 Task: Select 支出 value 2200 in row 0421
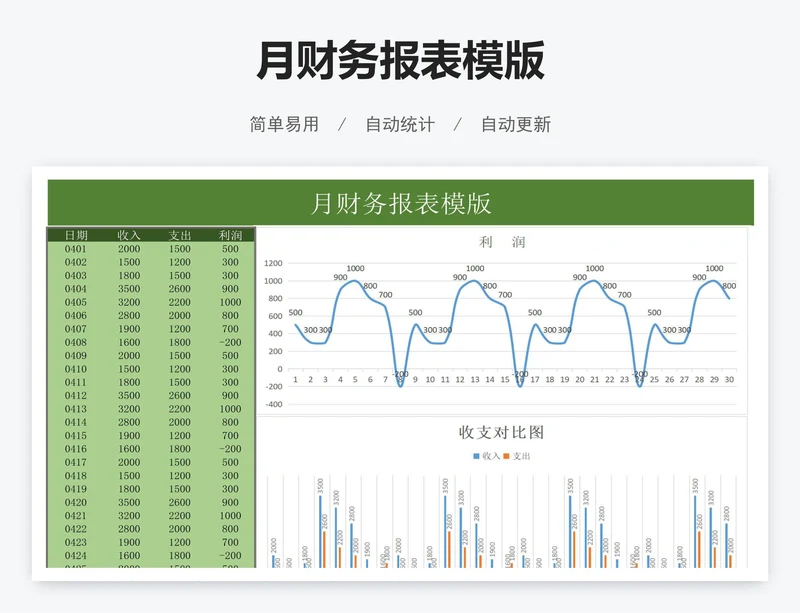click(x=180, y=516)
